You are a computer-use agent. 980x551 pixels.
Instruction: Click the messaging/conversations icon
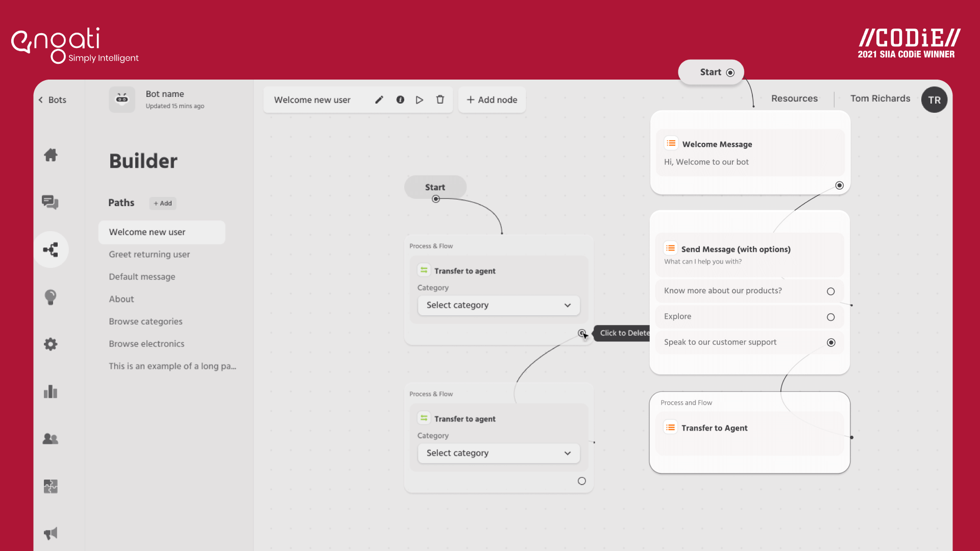[x=50, y=202]
